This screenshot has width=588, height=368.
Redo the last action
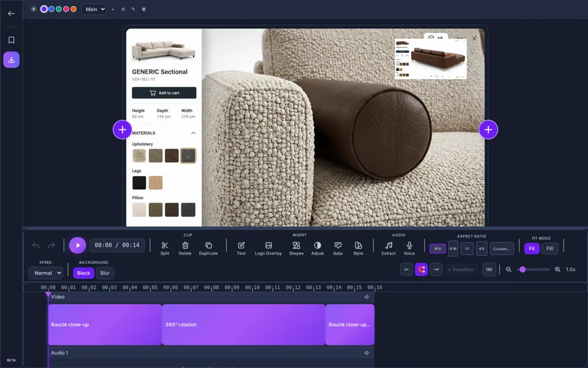tap(51, 245)
